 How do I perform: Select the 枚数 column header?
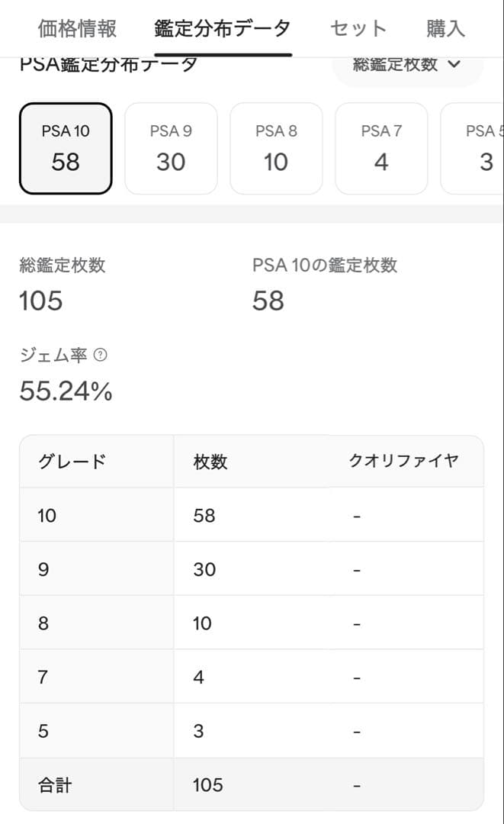(x=210, y=461)
